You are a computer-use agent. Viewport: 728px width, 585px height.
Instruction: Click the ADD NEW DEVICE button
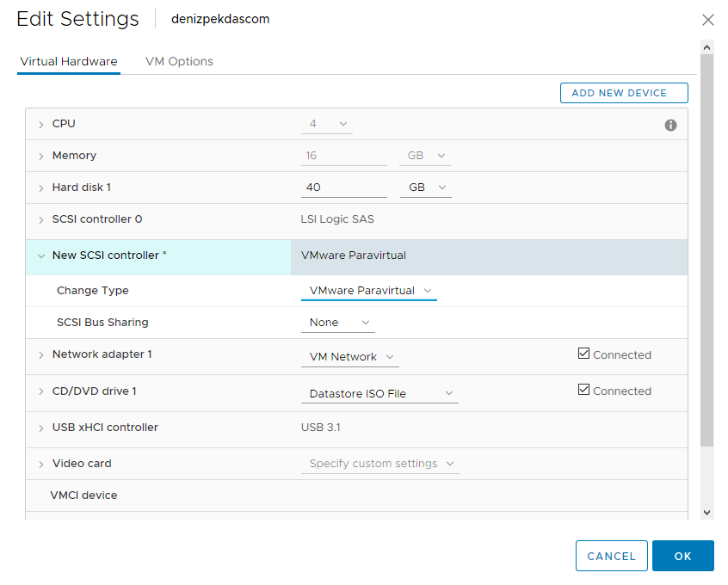click(x=624, y=93)
